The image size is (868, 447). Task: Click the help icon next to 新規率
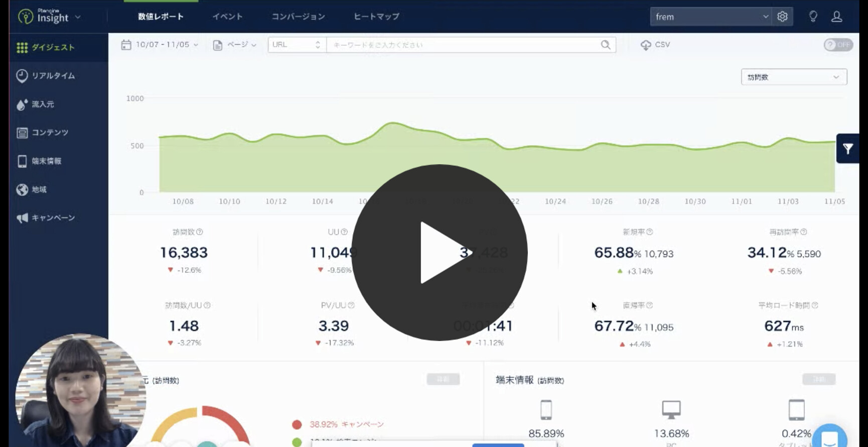coord(650,232)
